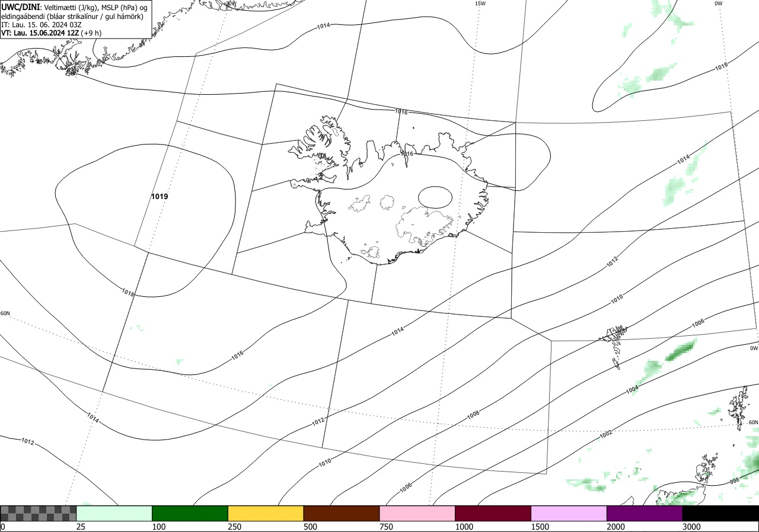The height and width of the screenshot is (532, 759).
Task: Click the legend value 2000
Action: (x=616, y=527)
